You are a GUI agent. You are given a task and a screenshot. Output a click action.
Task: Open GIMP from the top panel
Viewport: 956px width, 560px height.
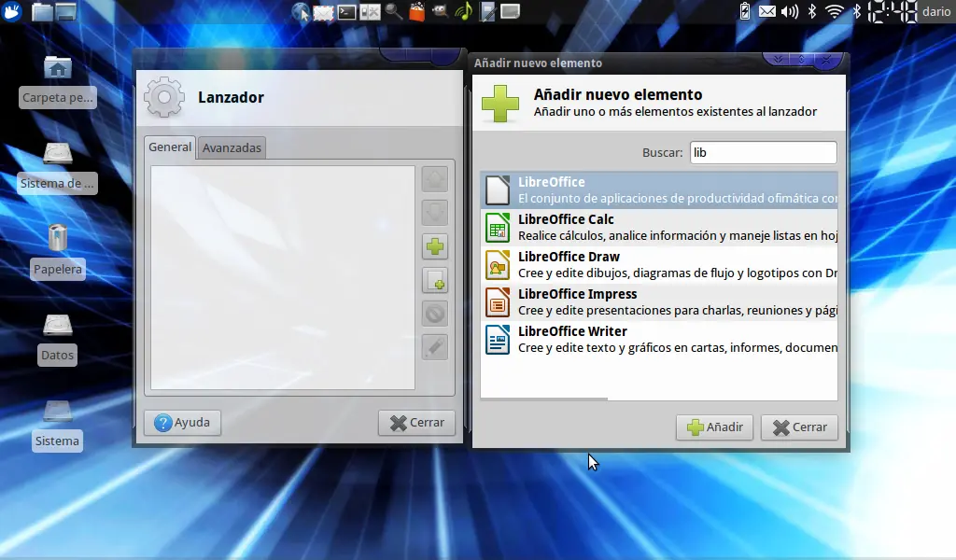point(440,11)
